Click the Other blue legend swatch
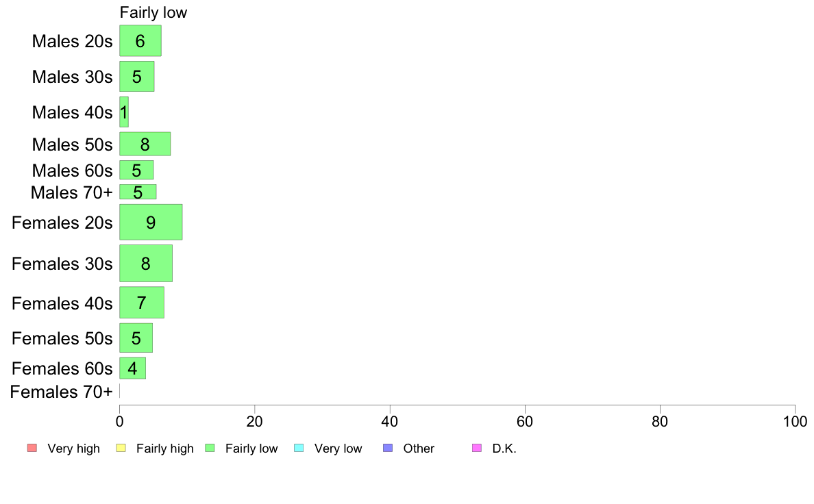Viewport: 814px width, 504px height. (388, 448)
